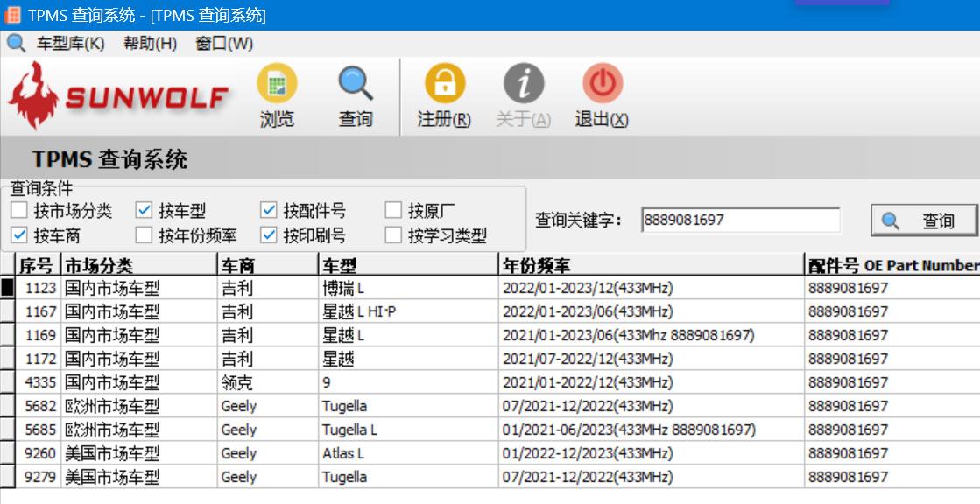Click the magnifier icon in menu bar
Screen dimensions: 980x504
pyautogui.click(x=16, y=43)
